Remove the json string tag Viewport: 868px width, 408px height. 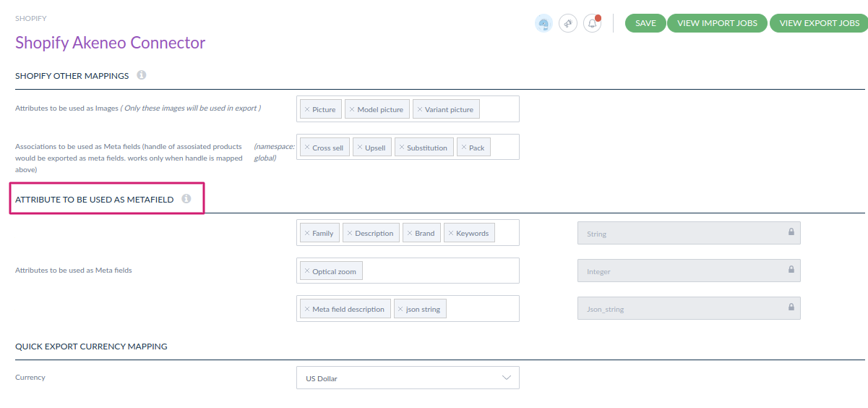click(400, 309)
